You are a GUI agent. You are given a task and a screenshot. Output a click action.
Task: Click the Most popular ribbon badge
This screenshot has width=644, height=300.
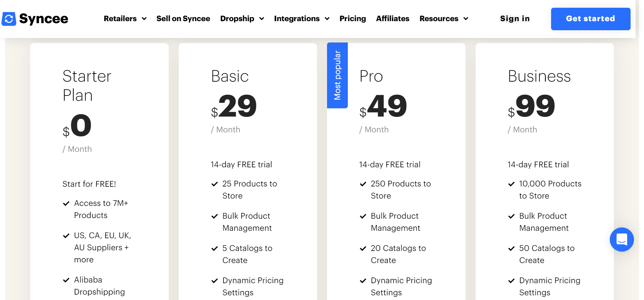point(337,75)
